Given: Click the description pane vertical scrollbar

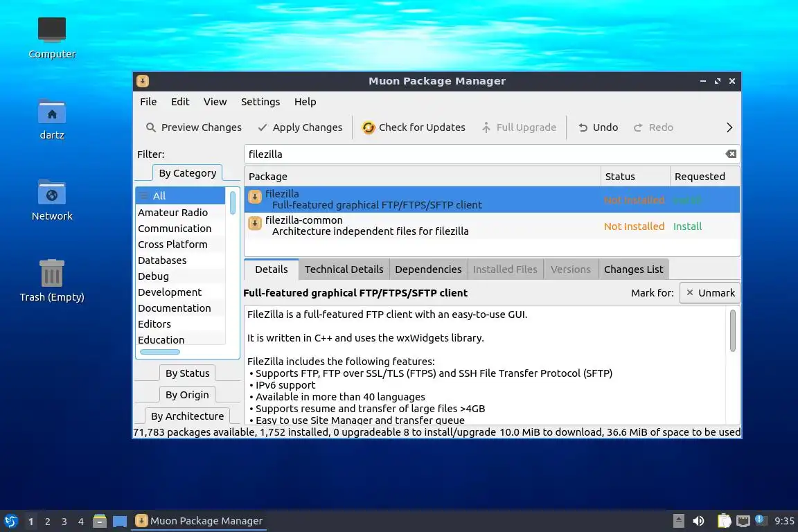Looking at the screenshot, I should [x=733, y=330].
